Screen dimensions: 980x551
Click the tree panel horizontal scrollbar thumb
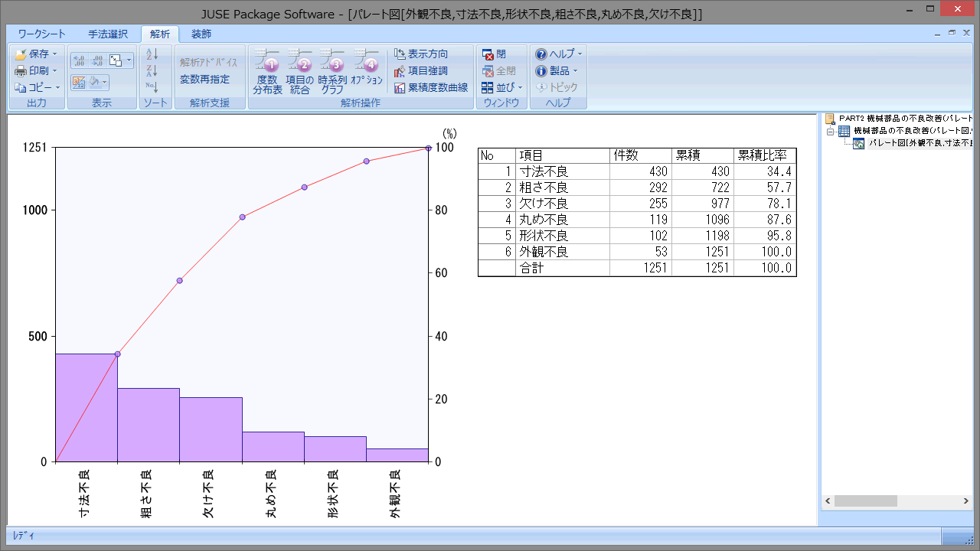[865, 501]
